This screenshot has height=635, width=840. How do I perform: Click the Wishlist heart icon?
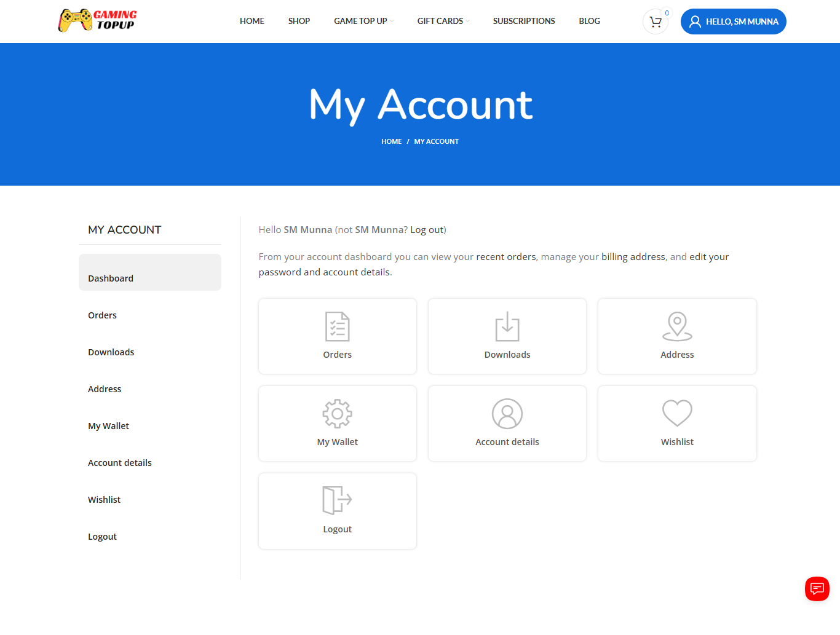pyautogui.click(x=677, y=413)
